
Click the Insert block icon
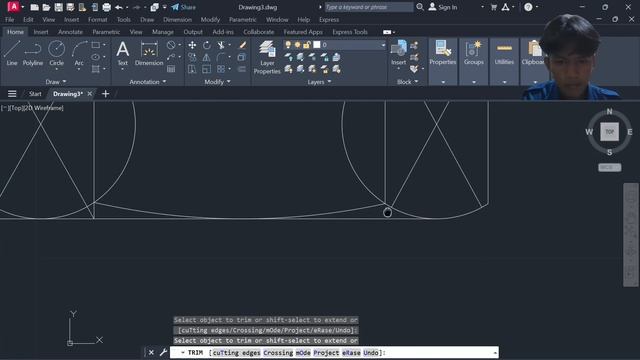(x=398, y=52)
